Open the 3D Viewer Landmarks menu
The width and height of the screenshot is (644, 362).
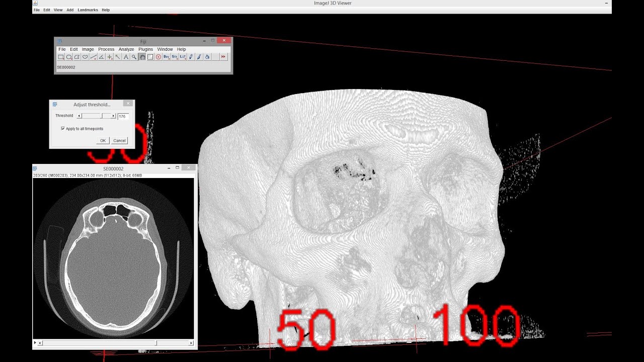[x=88, y=10]
